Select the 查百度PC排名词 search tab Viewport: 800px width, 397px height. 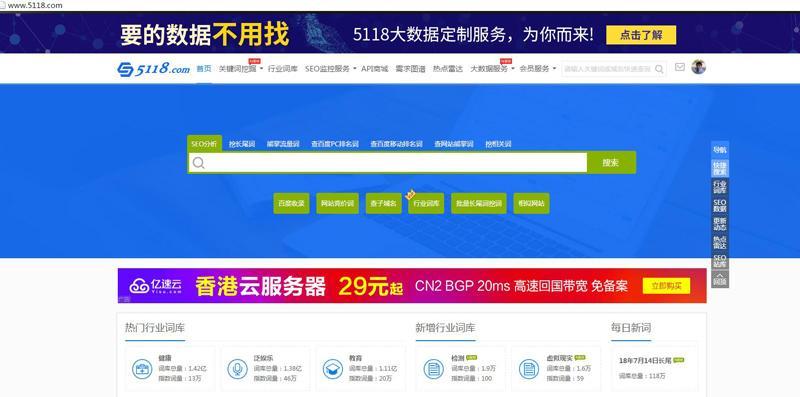335,144
